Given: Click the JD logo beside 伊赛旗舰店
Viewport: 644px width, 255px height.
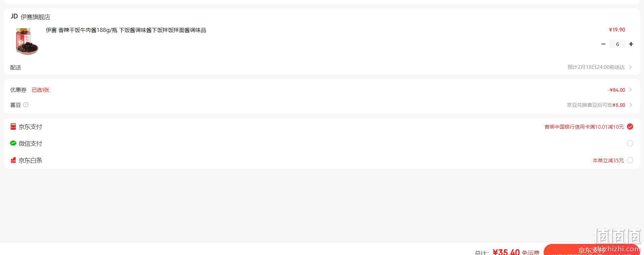Looking at the screenshot, I should pyautogui.click(x=14, y=16).
